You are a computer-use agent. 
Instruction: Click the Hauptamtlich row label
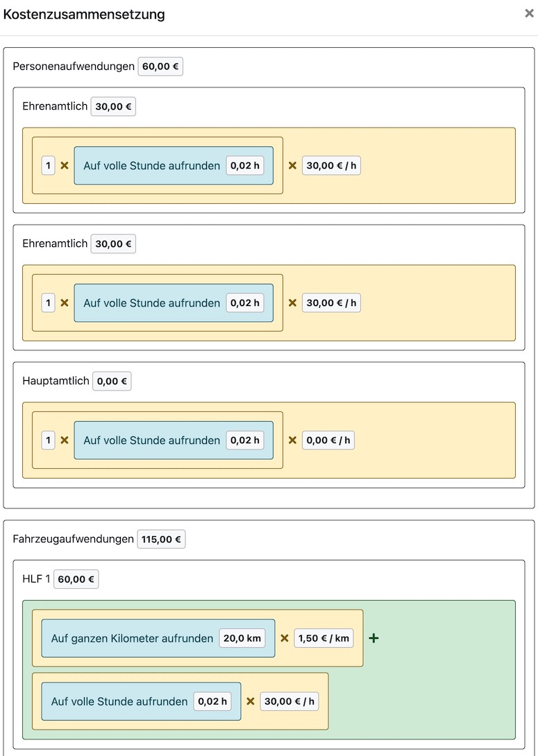click(56, 381)
